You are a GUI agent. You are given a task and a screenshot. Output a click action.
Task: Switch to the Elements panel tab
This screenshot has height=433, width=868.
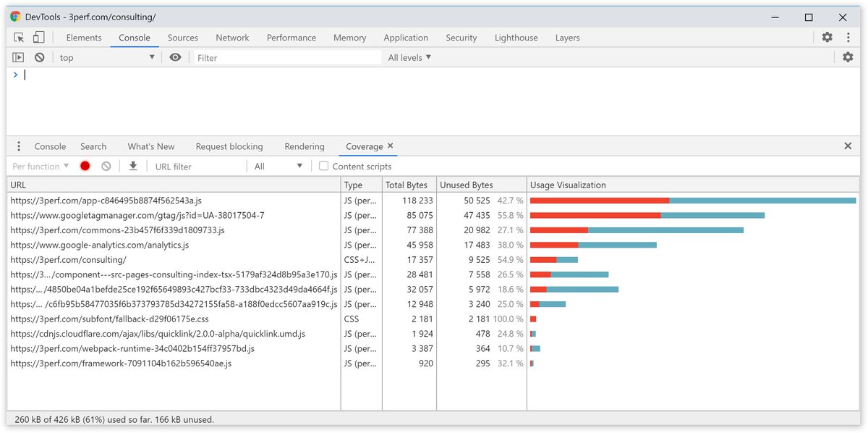pos(84,38)
